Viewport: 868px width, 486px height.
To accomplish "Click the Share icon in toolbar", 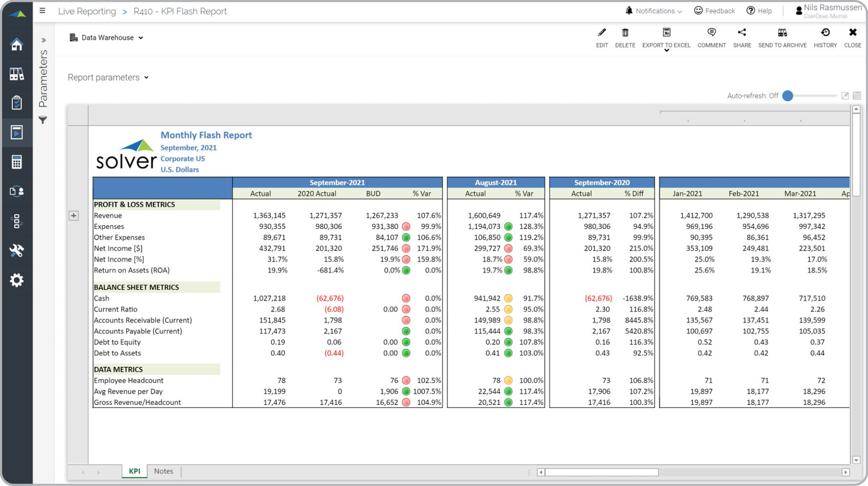I will coord(741,33).
